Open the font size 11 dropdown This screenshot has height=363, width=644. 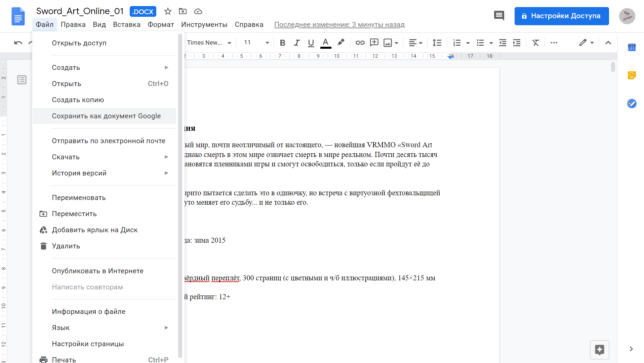[x=256, y=43]
